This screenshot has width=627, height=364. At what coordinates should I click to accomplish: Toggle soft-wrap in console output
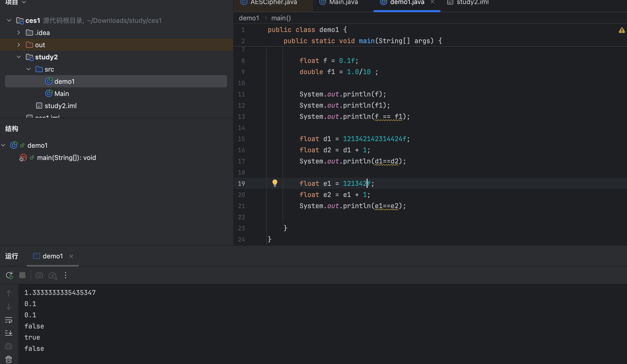pyautogui.click(x=9, y=320)
